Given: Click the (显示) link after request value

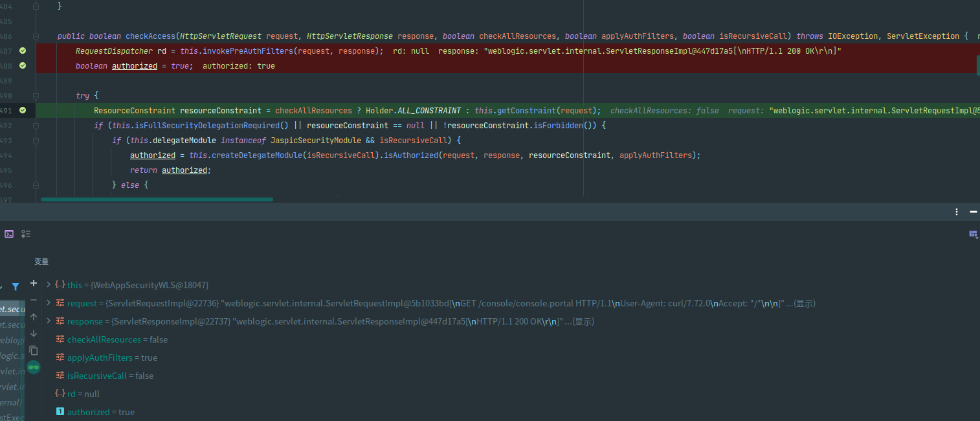Looking at the screenshot, I should tap(805, 303).
